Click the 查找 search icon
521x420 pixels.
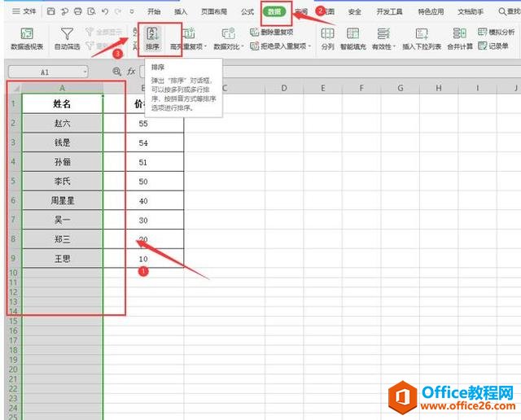point(502,11)
